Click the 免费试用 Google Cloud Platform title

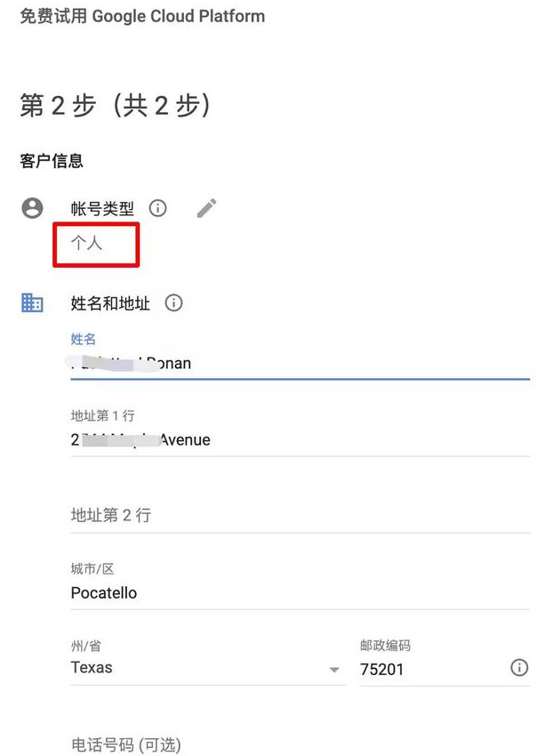[142, 16]
